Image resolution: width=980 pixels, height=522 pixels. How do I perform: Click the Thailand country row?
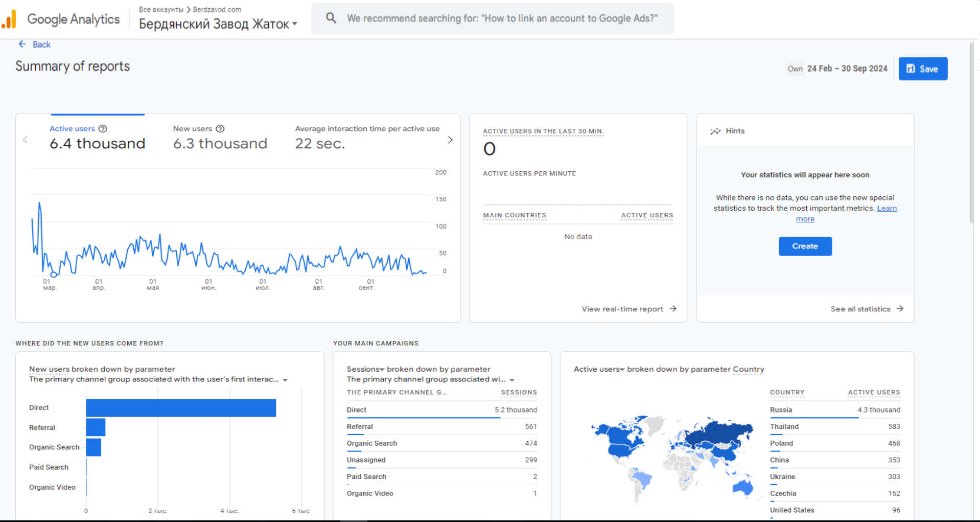click(x=835, y=426)
